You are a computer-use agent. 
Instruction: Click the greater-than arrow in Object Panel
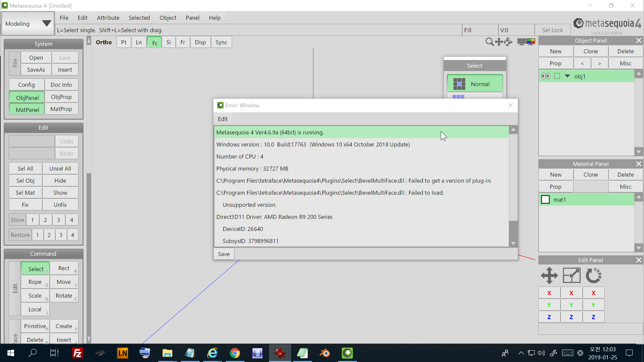point(599,63)
